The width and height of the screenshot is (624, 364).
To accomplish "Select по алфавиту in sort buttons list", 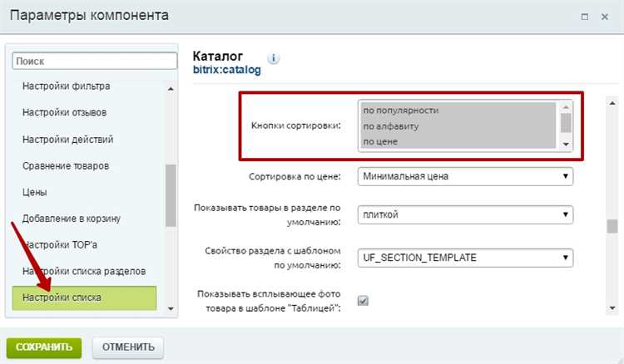I will [458, 126].
